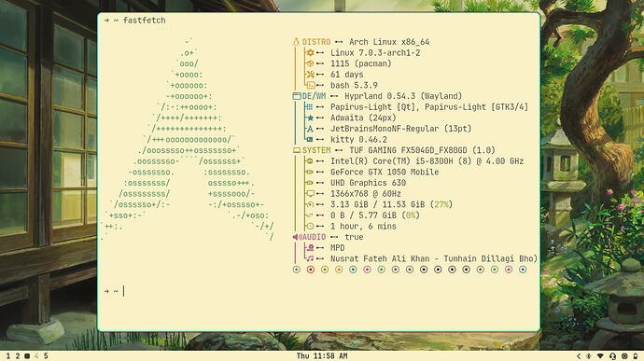Click the speaker icon beside AUDIO

click(297, 237)
